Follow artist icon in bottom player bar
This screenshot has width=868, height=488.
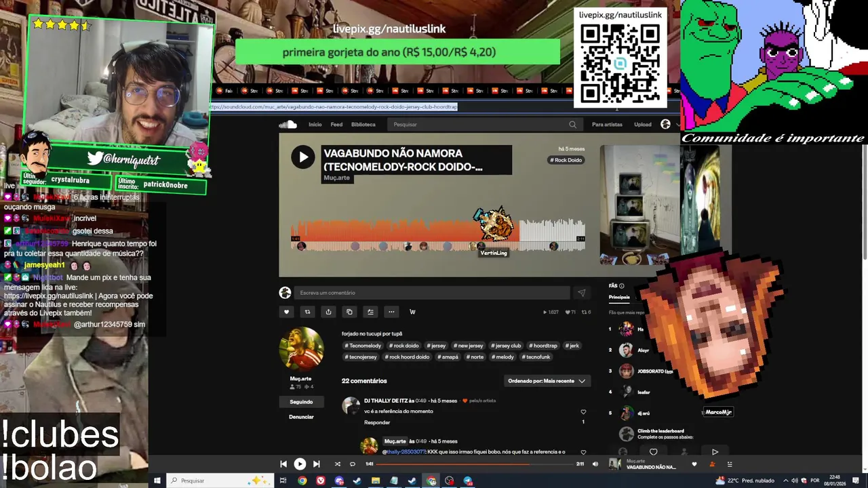[x=712, y=464]
